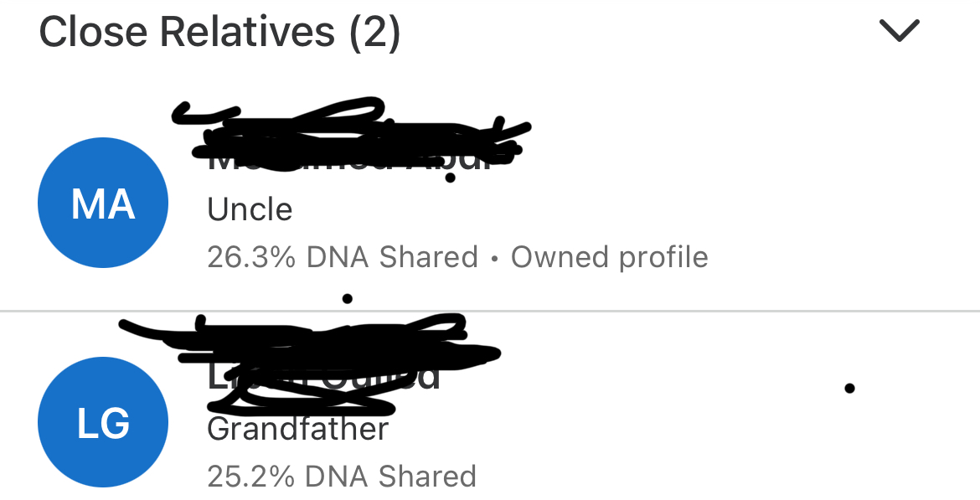Tap the white initials LG in the circle
The width and height of the screenshot is (980, 500).
[x=104, y=423]
